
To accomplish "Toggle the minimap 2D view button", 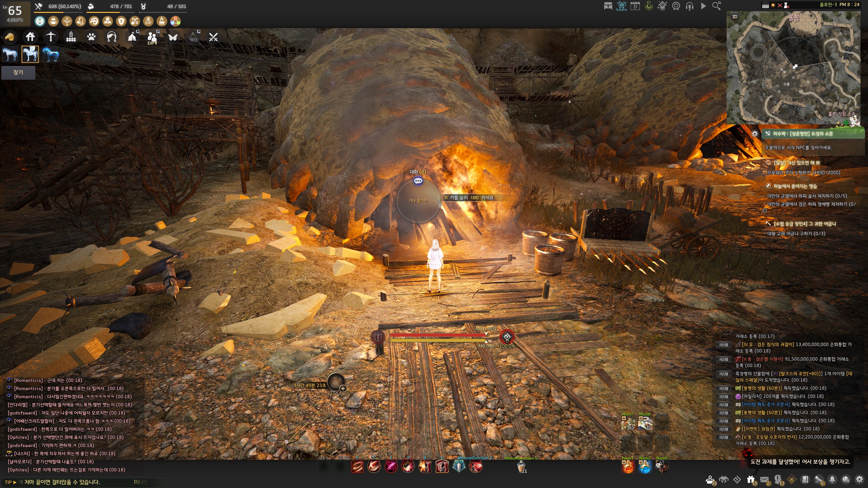I will [735, 17].
